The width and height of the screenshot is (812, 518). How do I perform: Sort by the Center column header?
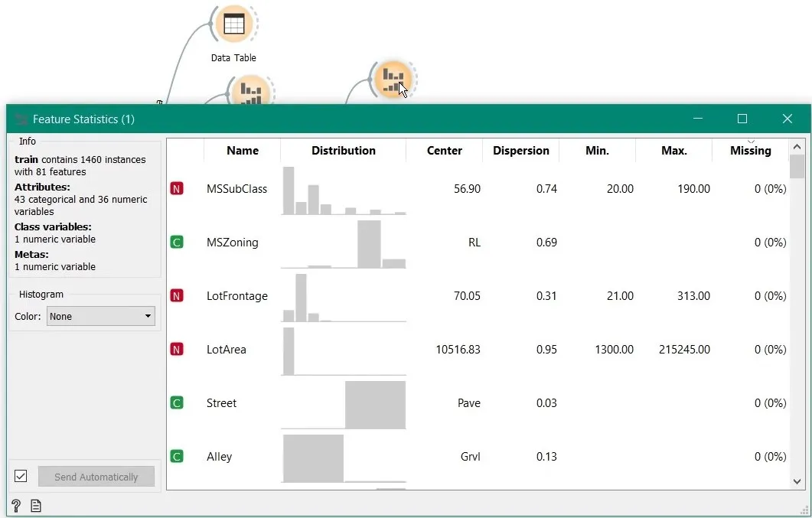point(445,151)
